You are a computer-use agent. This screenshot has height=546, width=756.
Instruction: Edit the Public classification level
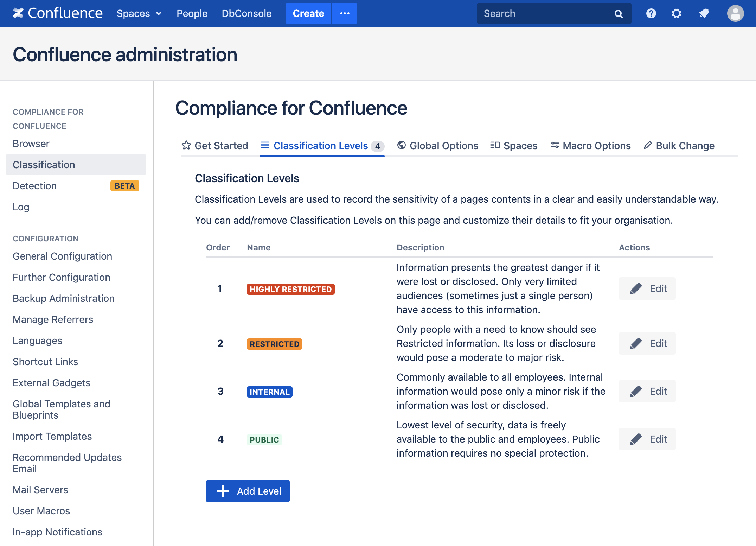(647, 439)
